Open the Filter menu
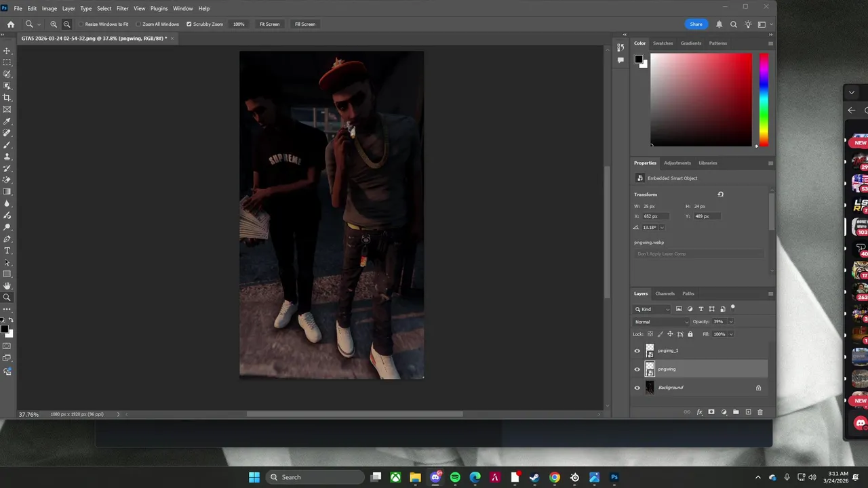868x488 pixels. click(122, 8)
